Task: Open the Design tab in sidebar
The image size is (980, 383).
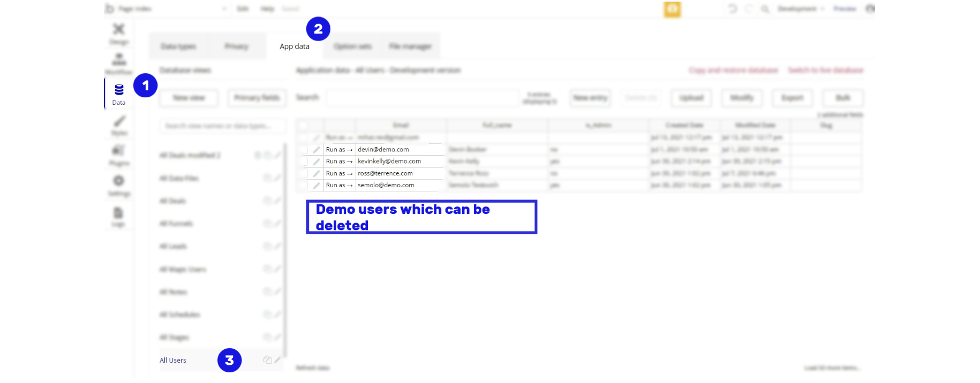Action: pyautogui.click(x=119, y=33)
